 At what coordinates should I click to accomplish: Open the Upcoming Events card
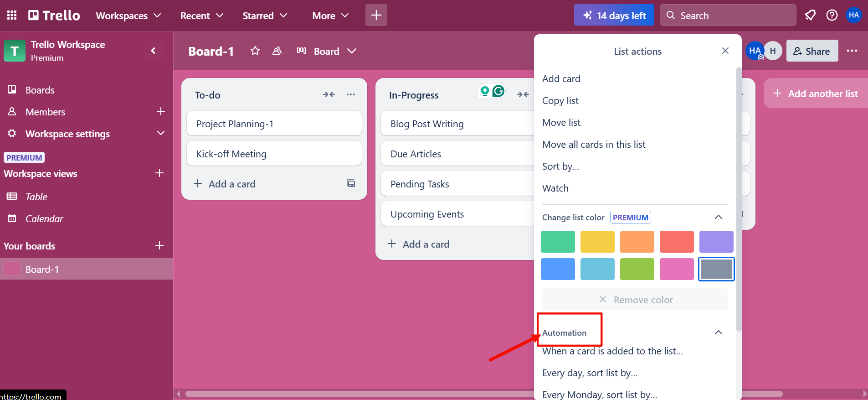(x=457, y=214)
